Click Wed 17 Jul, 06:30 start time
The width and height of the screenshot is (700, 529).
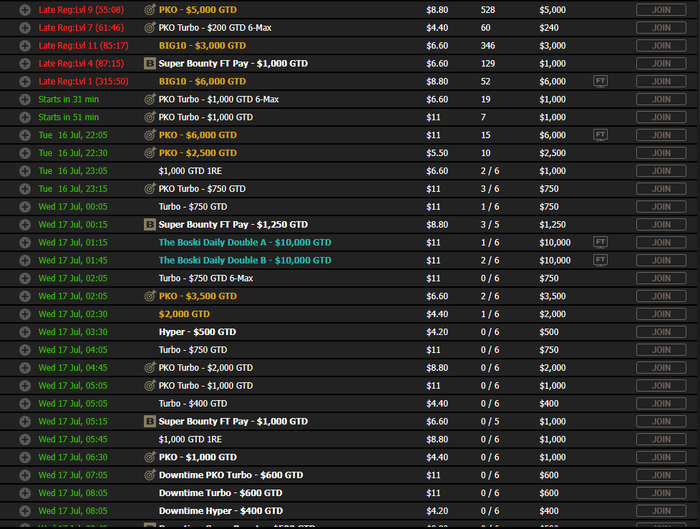(73, 457)
